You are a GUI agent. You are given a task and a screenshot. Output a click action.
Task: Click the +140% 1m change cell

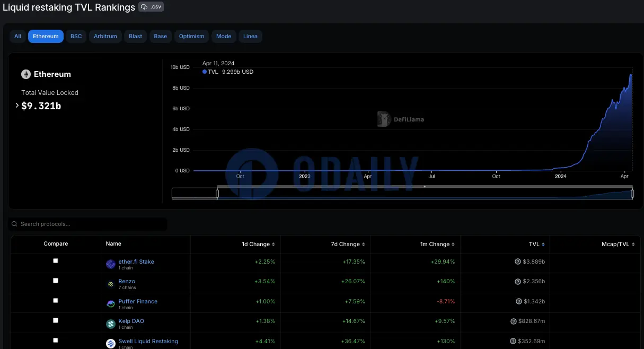click(x=446, y=281)
